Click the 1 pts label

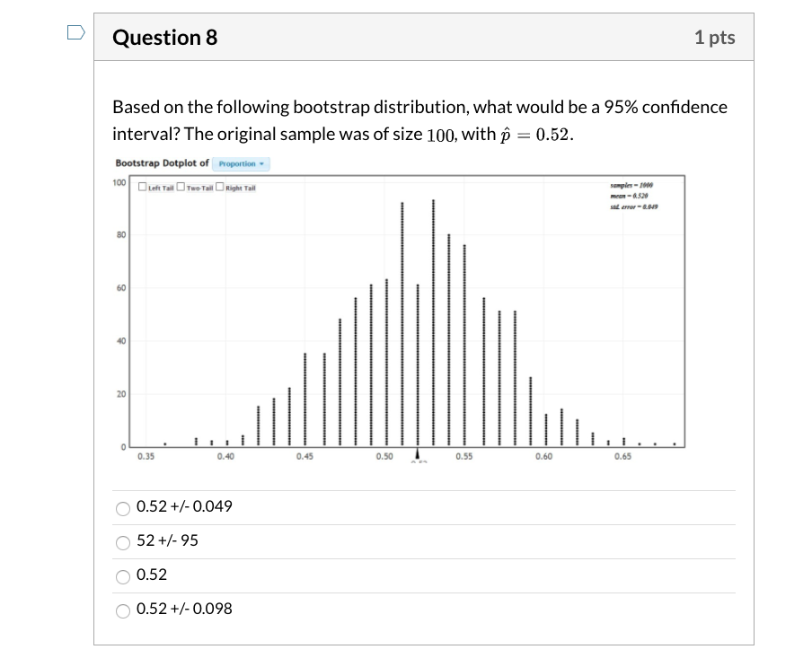coord(715,37)
